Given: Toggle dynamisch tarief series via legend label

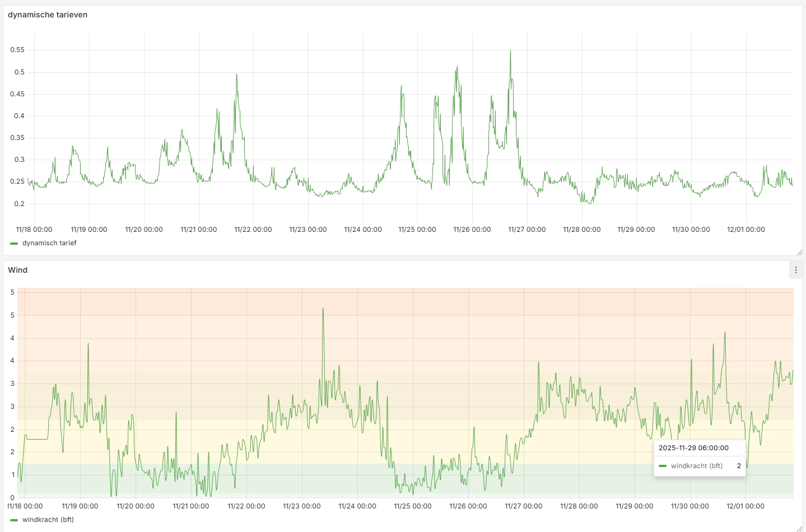Looking at the screenshot, I should pos(49,243).
